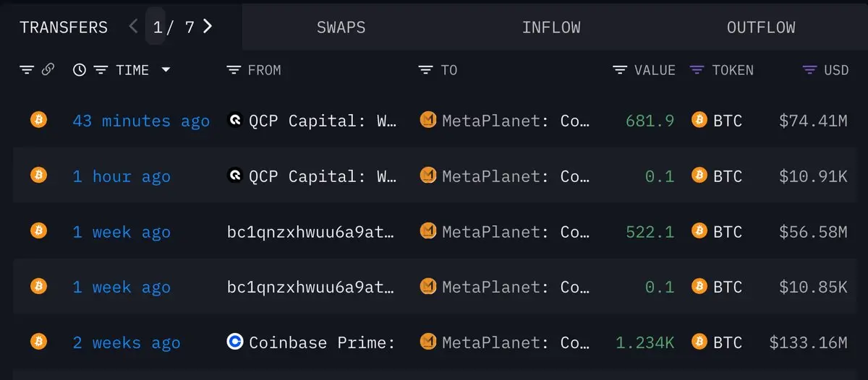Open the TO column filter

point(426,70)
